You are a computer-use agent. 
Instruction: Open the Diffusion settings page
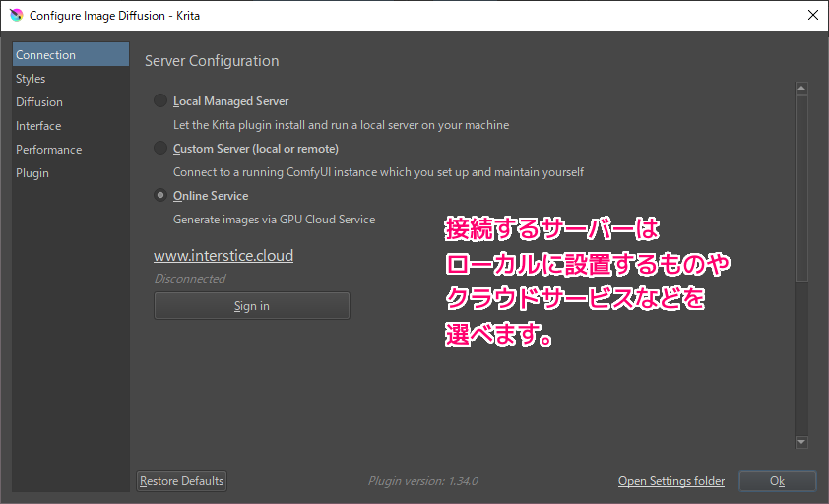pos(70,102)
